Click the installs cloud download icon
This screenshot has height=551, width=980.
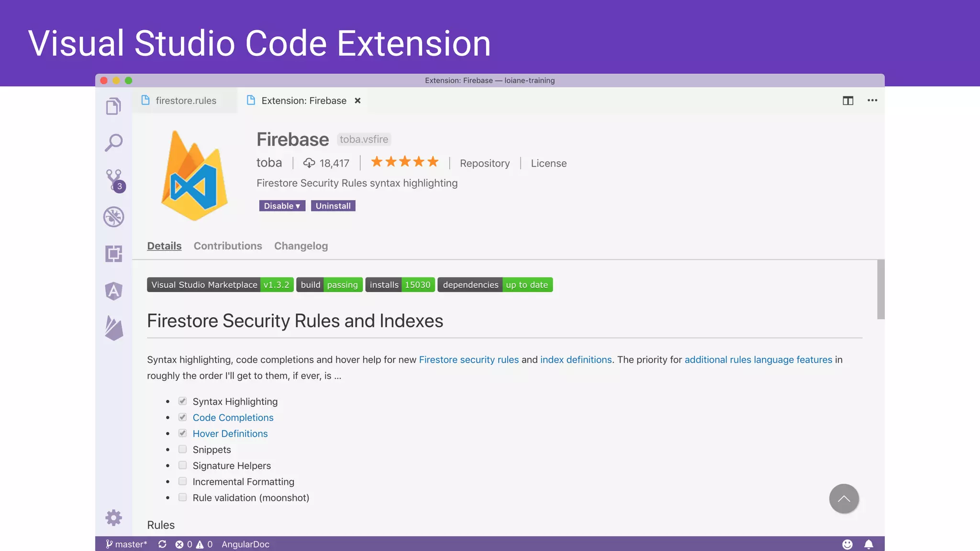pyautogui.click(x=309, y=163)
